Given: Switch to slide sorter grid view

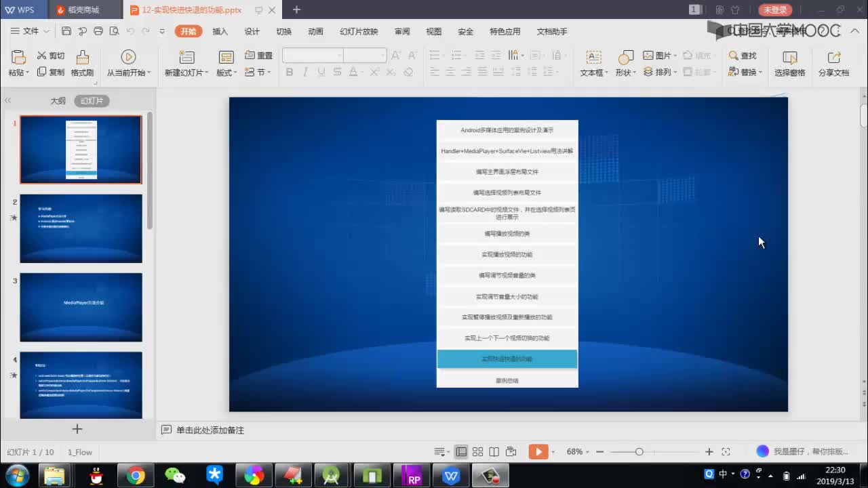Looking at the screenshot, I should click(477, 452).
